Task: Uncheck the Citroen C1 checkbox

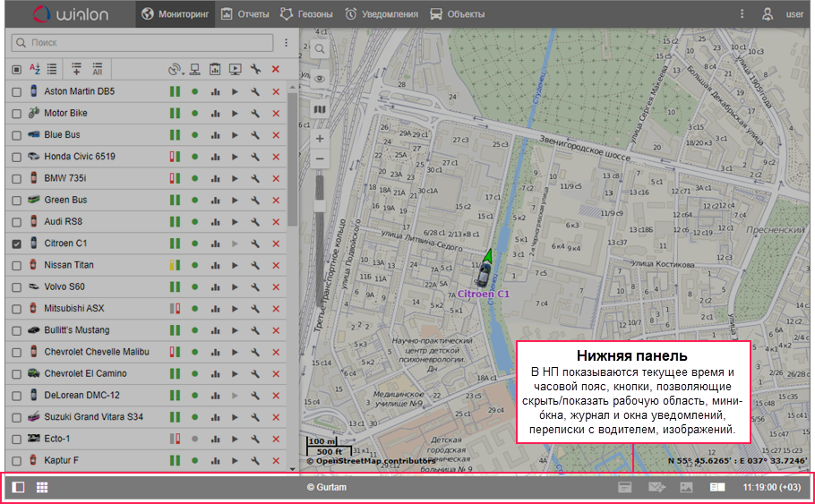Action: point(16,243)
